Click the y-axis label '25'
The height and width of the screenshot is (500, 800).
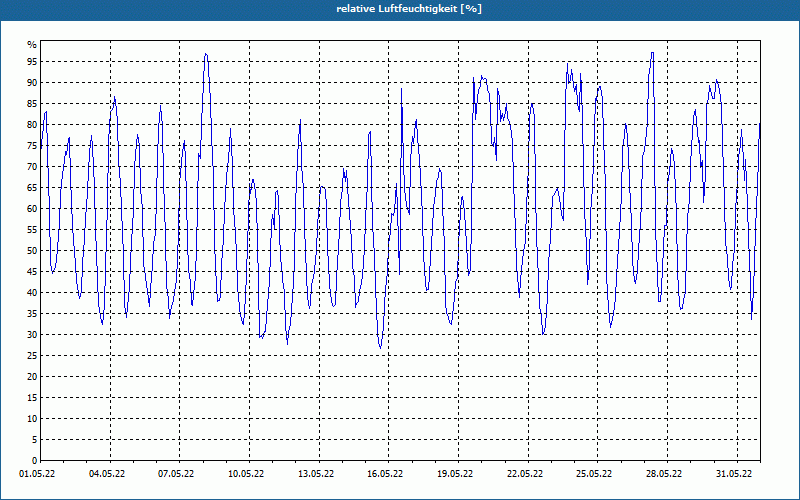point(32,356)
